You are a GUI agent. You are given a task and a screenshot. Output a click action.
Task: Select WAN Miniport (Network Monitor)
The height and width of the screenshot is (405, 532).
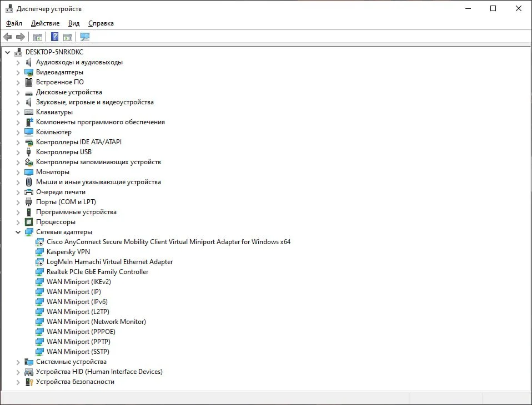coord(97,322)
